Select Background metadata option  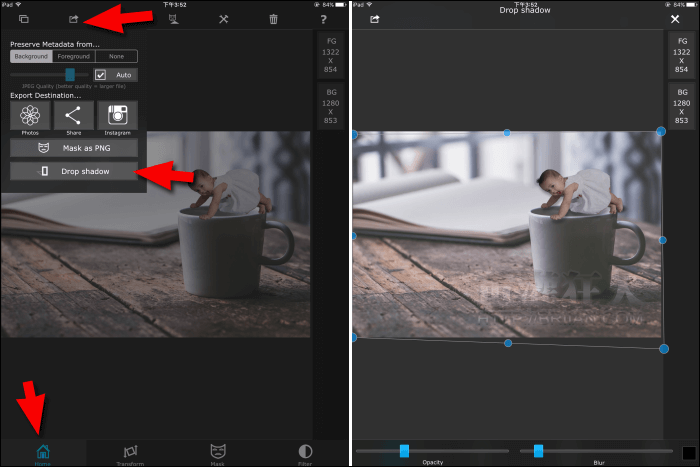coord(30,57)
